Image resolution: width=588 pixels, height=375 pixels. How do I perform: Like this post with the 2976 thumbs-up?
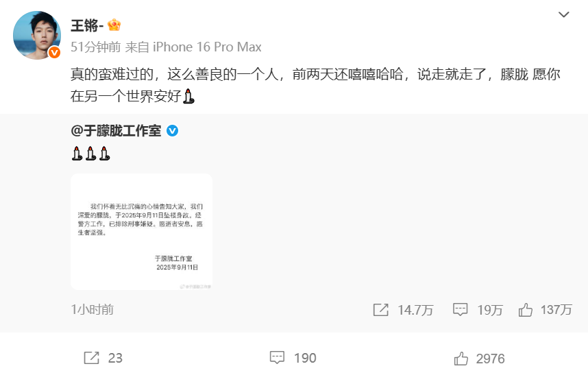[461, 358]
